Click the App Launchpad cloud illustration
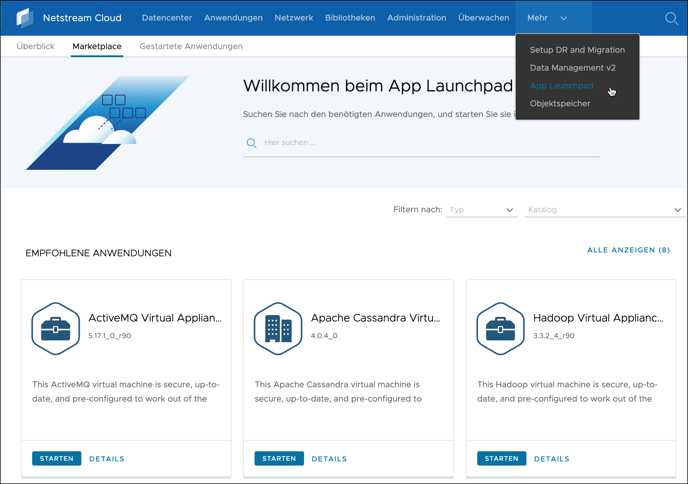Screen dimensions: 688x484 tap(108, 122)
